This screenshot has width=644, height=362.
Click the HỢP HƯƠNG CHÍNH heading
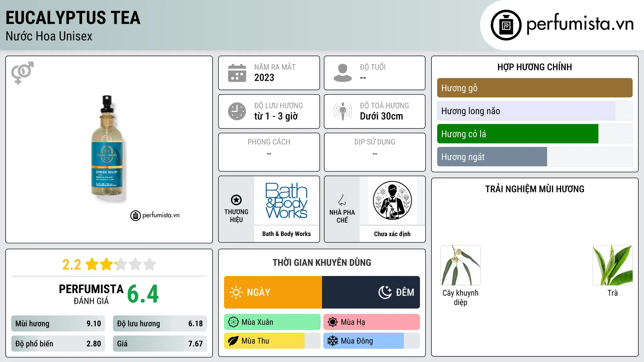coord(535,67)
